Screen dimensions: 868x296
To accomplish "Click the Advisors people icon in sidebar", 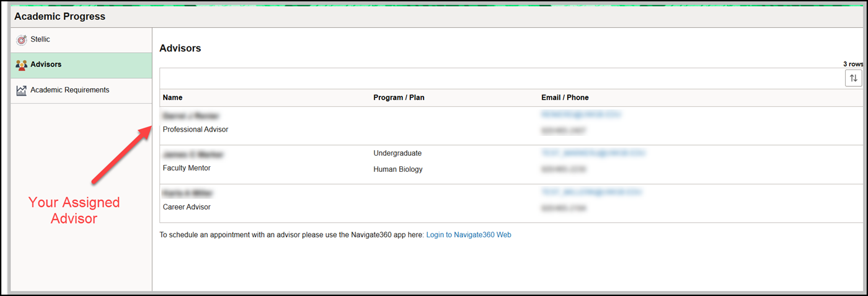I will [22, 65].
